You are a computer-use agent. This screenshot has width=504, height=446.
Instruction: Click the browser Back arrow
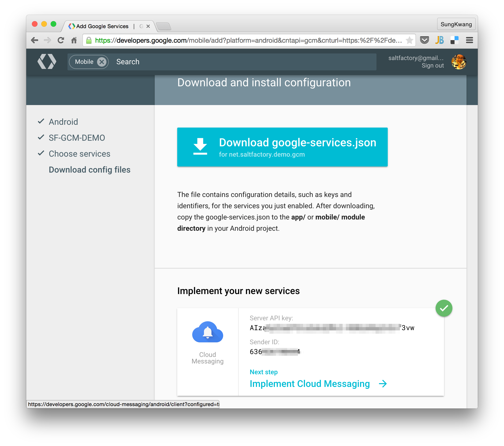(x=34, y=40)
